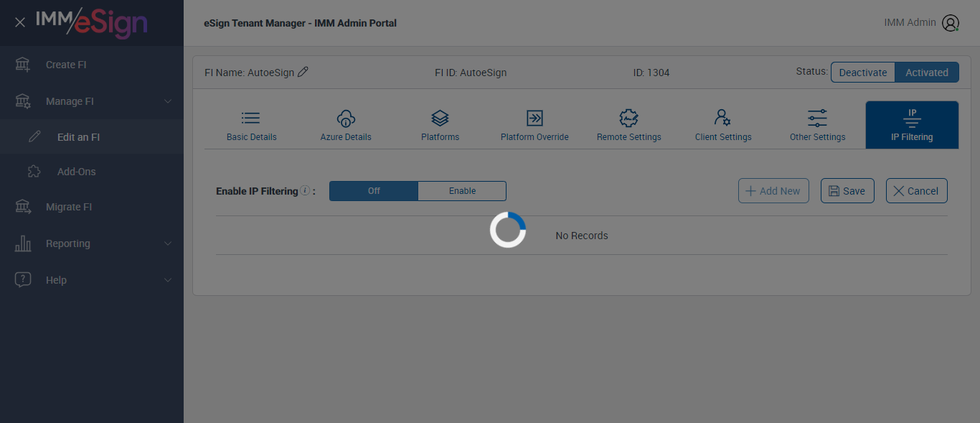The height and width of the screenshot is (423, 980).
Task: Switch to the Basic Details tab
Action: click(x=251, y=125)
